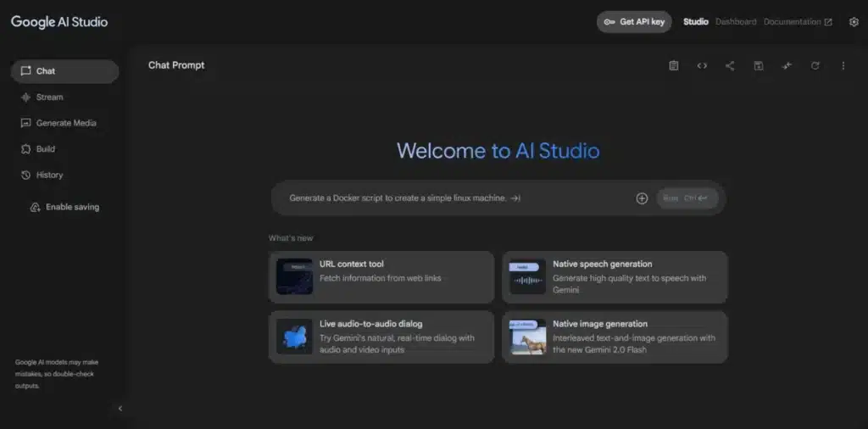This screenshot has width=868, height=429.
Task: Open settings gear icon
Action: pos(854,22)
